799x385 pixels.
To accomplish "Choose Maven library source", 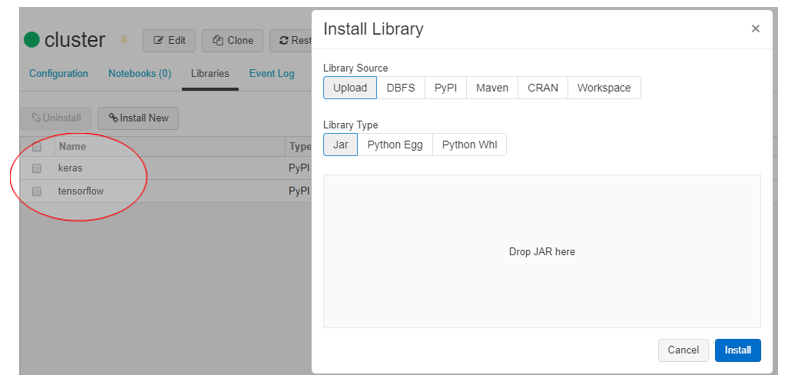I will 492,88.
